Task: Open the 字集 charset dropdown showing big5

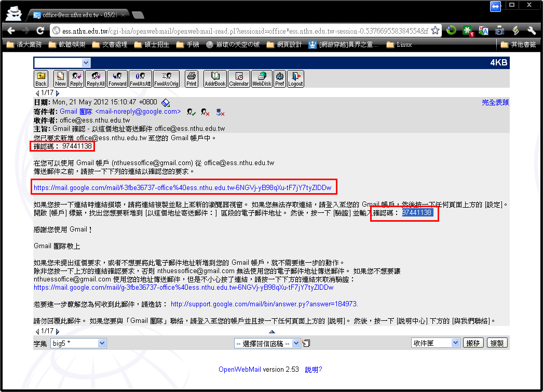Action: [78, 343]
